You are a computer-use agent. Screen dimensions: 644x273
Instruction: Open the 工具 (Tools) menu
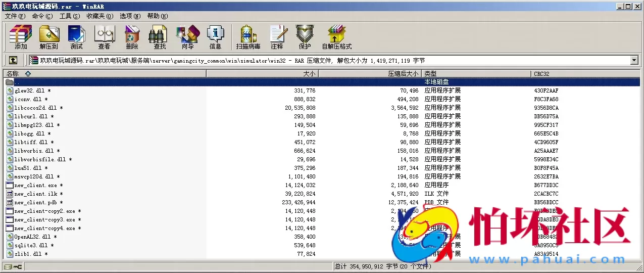point(70,16)
